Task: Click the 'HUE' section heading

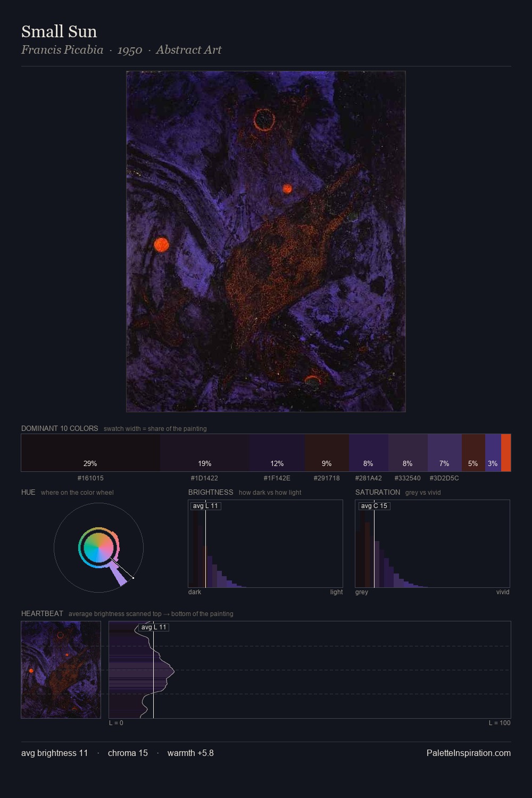Action: (28, 492)
